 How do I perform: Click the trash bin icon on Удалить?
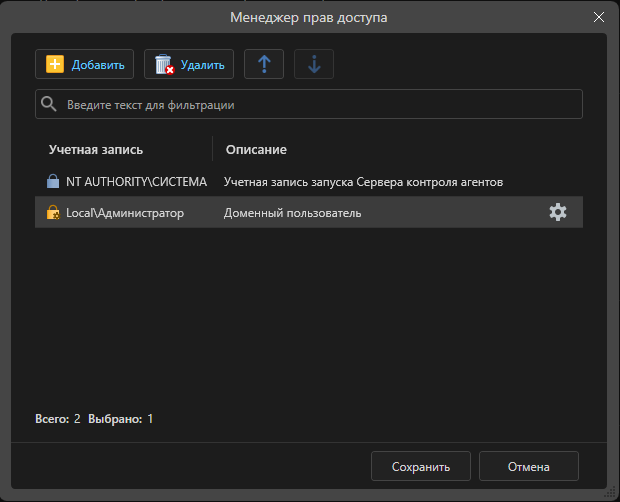click(164, 65)
